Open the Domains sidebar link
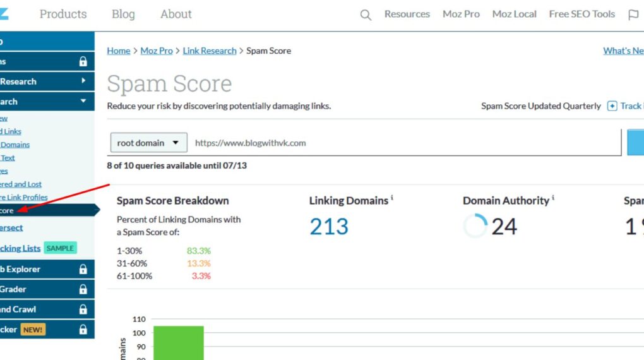 pos(15,145)
